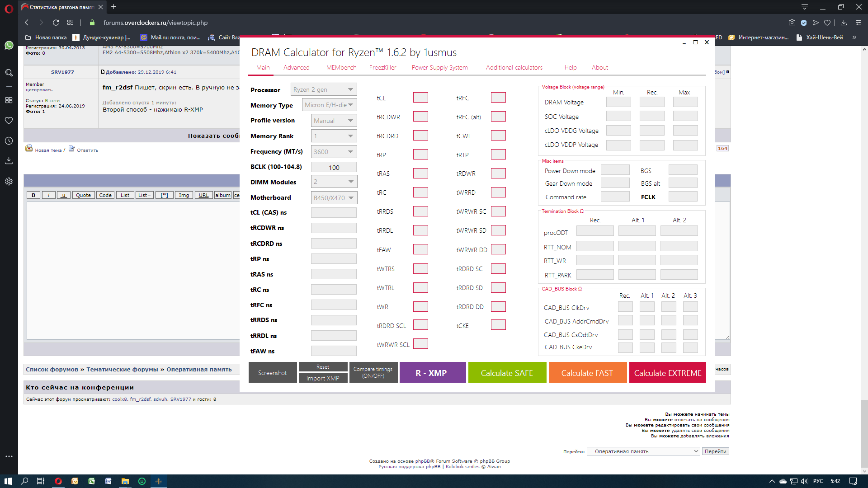Switch to the MEMbench tab
Image resolution: width=868 pixels, height=488 pixels.
click(341, 67)
